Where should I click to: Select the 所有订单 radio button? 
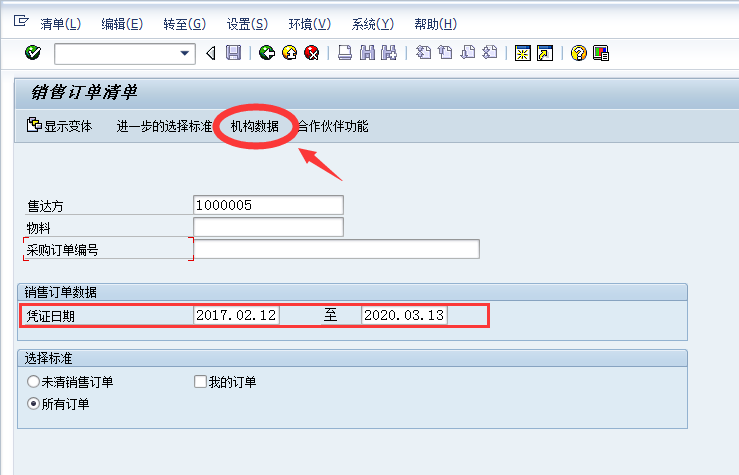[x=33, y=404]
